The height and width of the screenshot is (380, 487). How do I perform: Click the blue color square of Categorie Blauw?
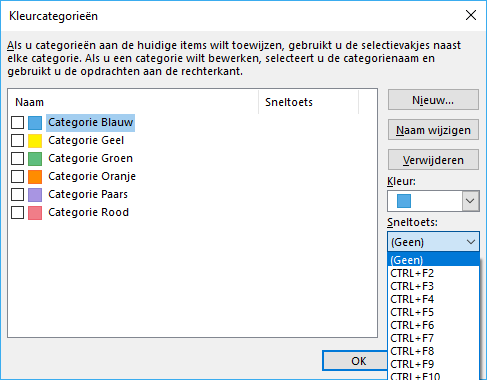coord(35,123)
